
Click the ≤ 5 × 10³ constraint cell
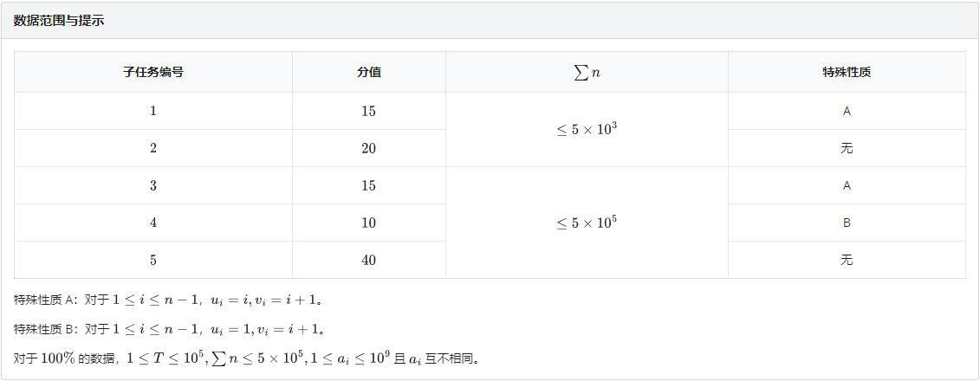587,130
